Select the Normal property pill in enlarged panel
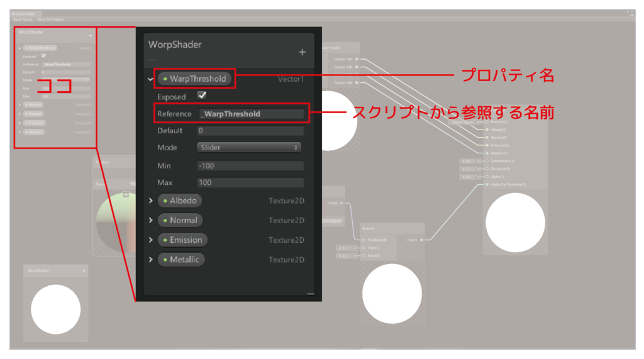The image size is (644, 359). (x=180, y=220)
